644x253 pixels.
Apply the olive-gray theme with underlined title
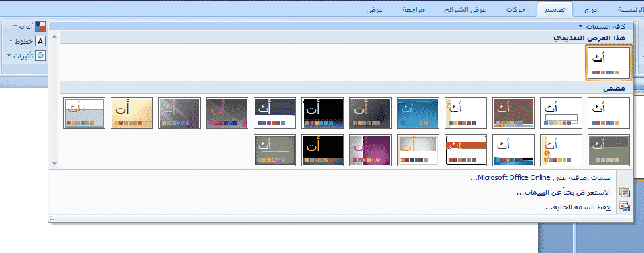[275, 150]
